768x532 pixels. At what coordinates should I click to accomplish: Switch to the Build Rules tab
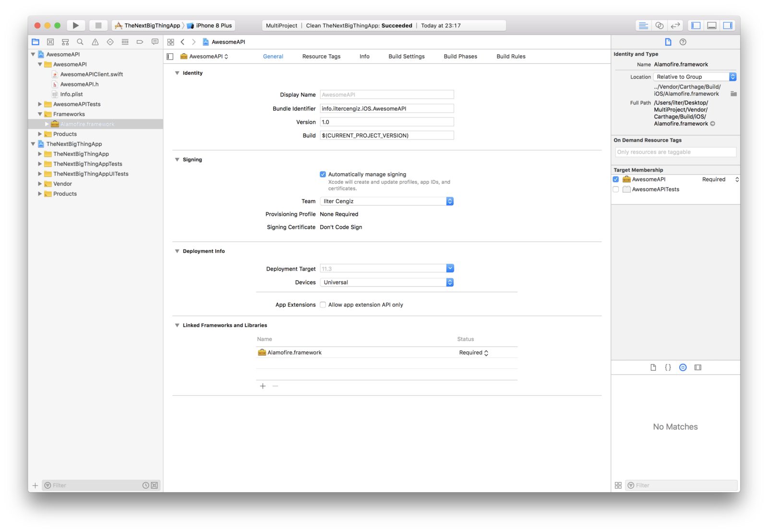511,57
